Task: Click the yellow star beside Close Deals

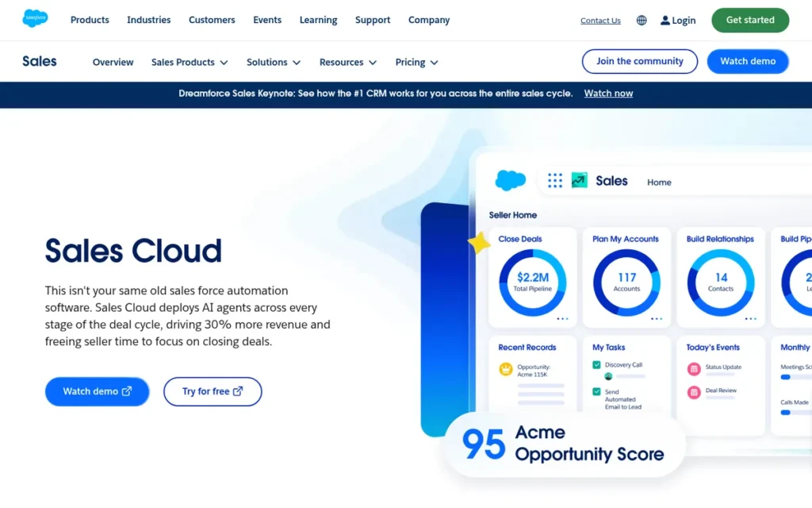Action: coord(480,243)
